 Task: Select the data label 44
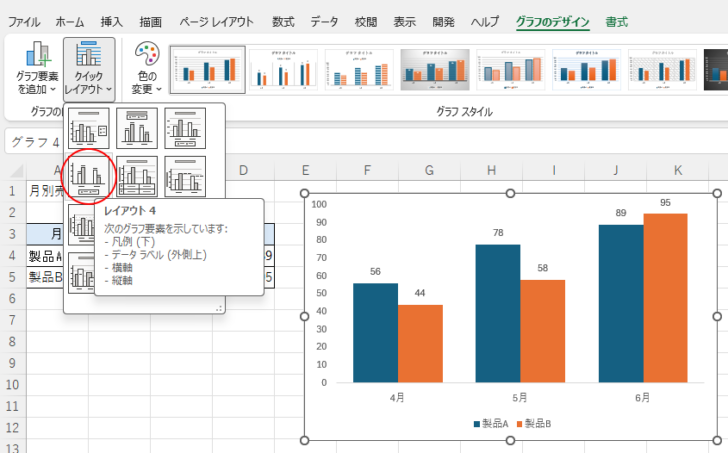420,293
